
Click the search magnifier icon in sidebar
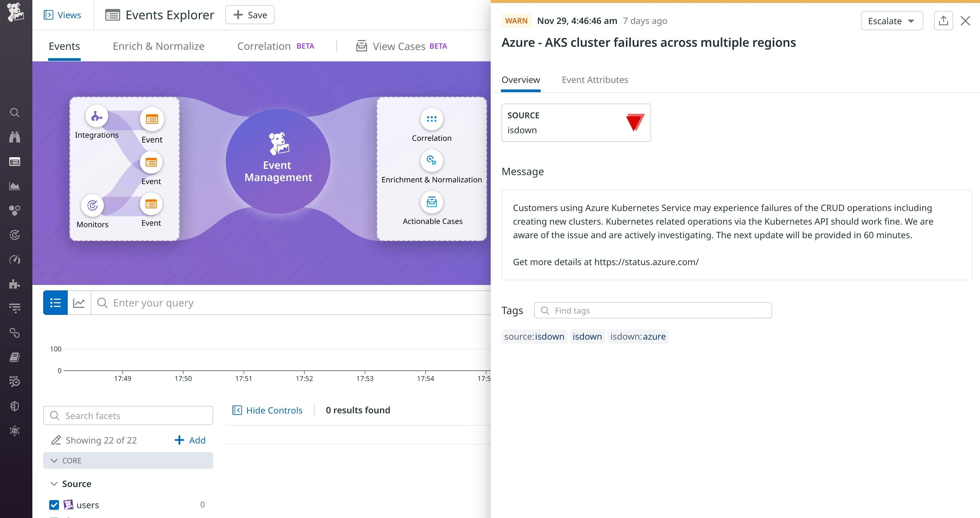[14, 113]
